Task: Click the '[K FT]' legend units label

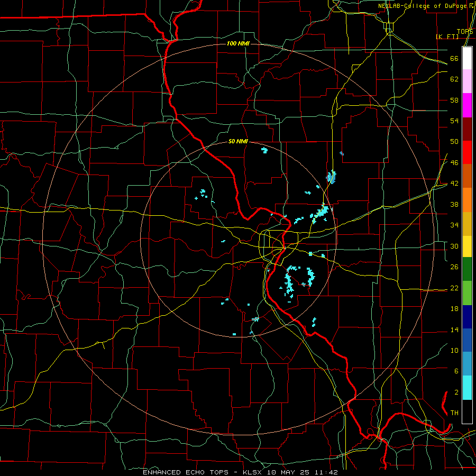Action: click(447, 36)
